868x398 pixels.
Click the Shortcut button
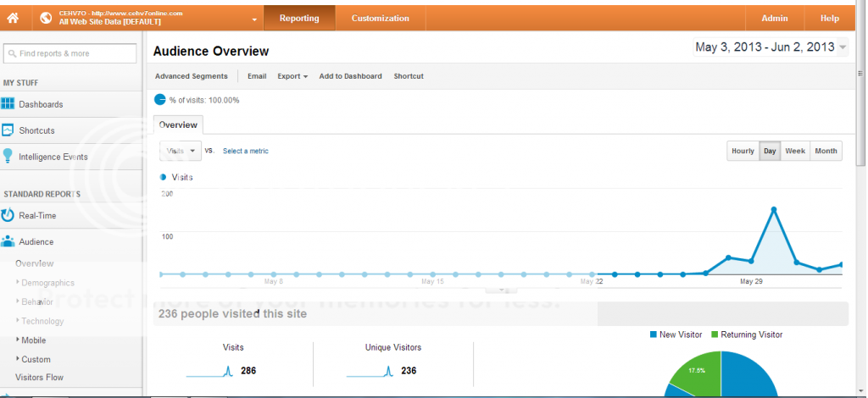coord(409,76)
